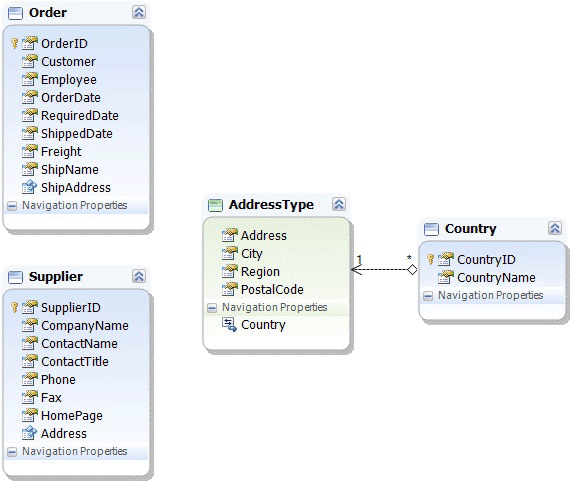Click the property icon next to HomePage

(30, 415)
